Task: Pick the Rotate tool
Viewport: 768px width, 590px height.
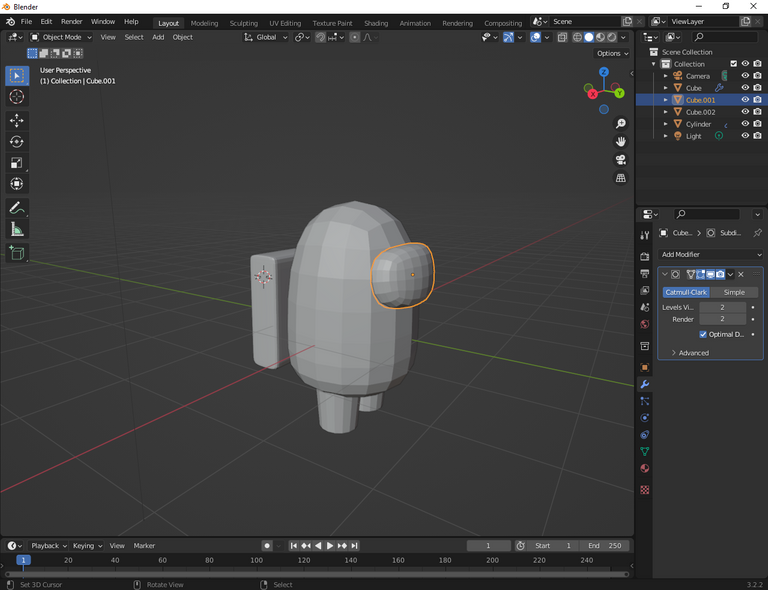Action: 17,142
